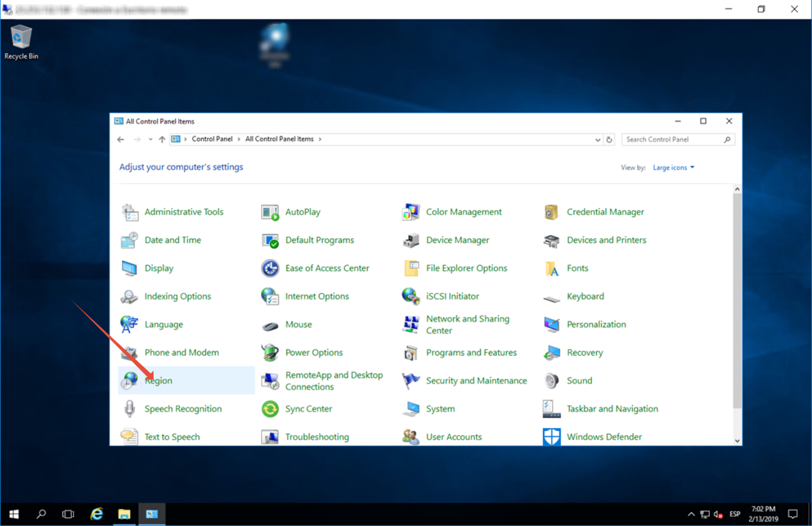Open the Credential Manager icon

[552, 212]
